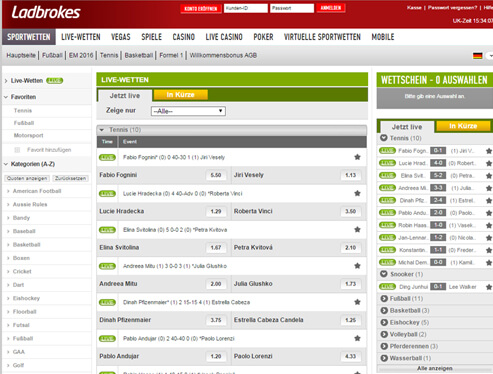
Task: Open the Willkommensbonus AGB link
Action: pos(223,55)
